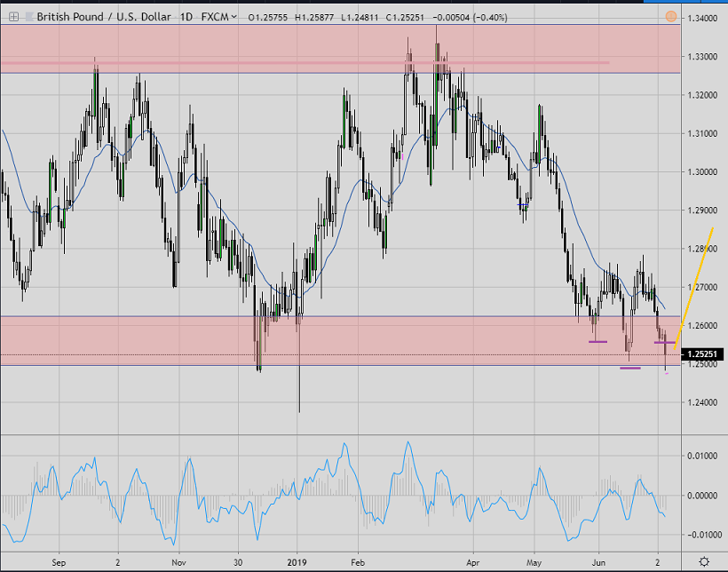
Task: Click price axis label 1.33000
Action: [x=702, y=57]
